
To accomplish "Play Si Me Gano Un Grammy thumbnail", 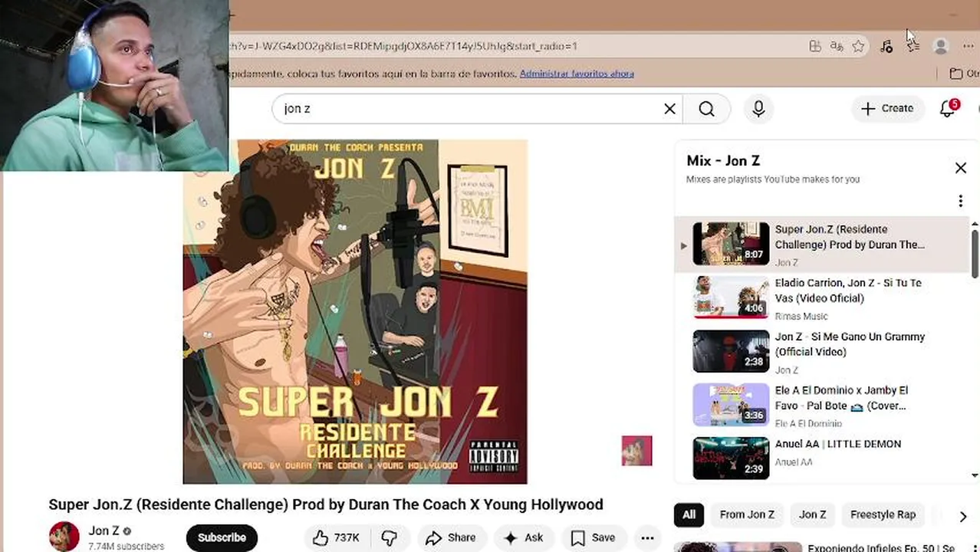I will (731, 350).
